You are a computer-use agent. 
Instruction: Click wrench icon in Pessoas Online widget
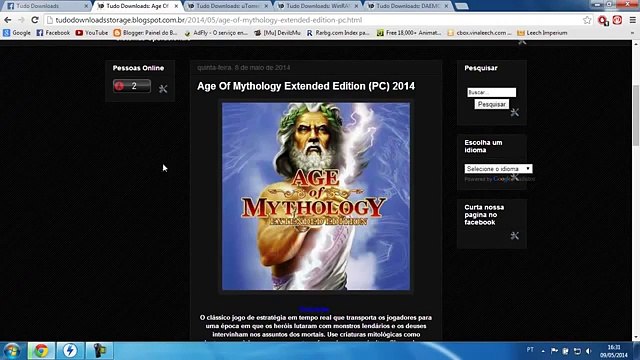163,89
